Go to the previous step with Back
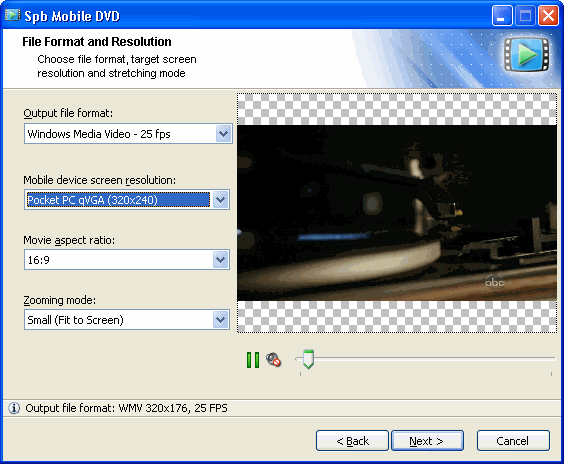564x464 pixels. (x=352, y=441)
